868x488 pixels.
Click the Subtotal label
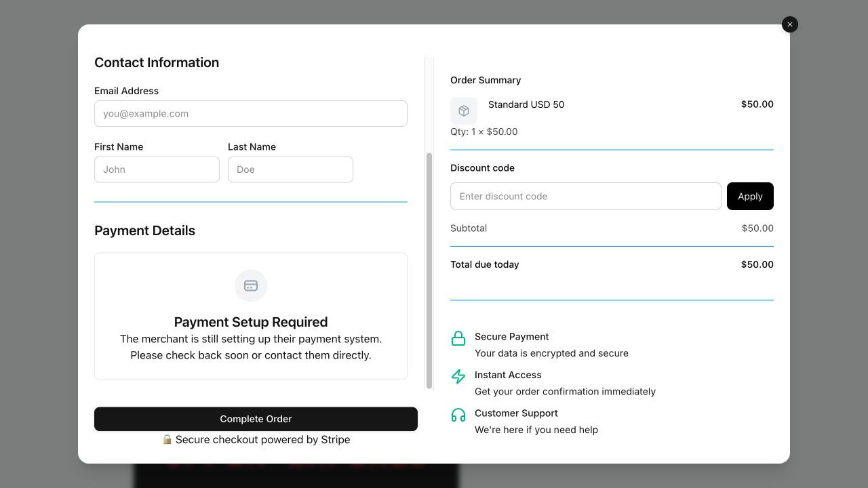coord(469,228)
